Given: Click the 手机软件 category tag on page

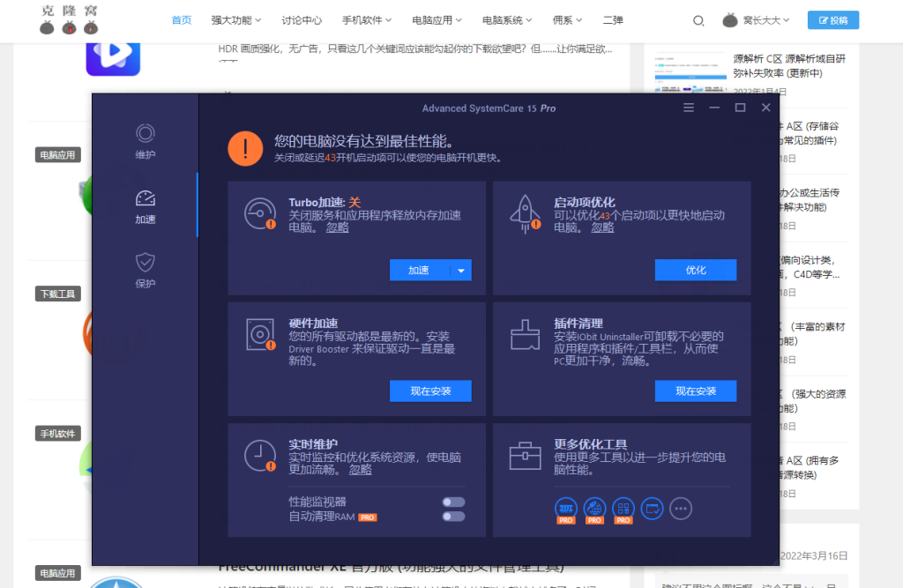Looking at the screenshot, I should pyautogui.click(x=57, y=433).
